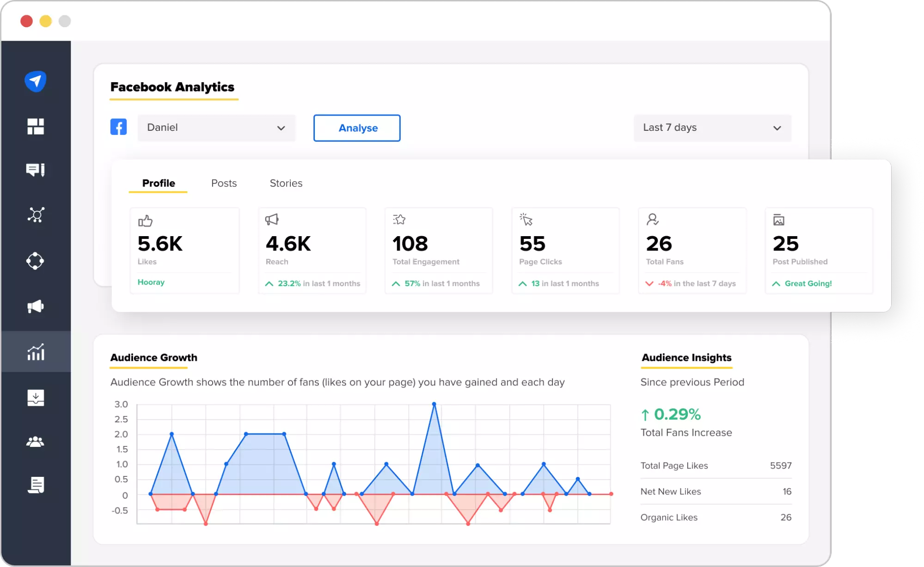Viewport: 924px width, 567px height.
Task: Click the thumbs-up icon on Likes card
Action: 145,220
